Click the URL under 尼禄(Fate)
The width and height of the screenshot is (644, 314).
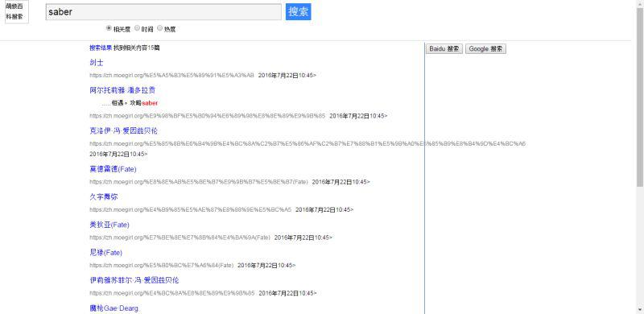click(x=162, y=266)
